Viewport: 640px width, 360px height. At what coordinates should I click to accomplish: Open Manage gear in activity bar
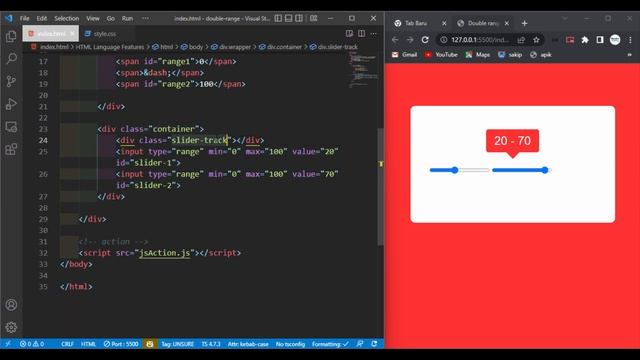pos(11,327)
